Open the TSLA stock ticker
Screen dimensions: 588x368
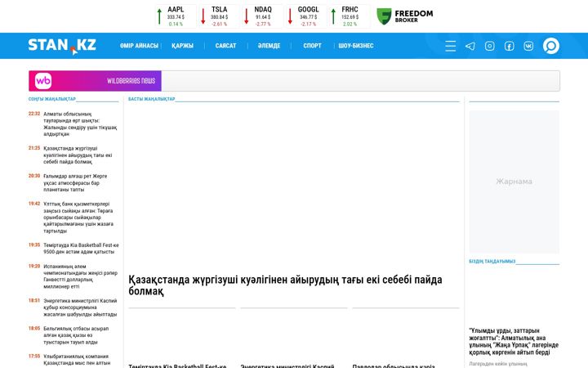pos(219,16)
